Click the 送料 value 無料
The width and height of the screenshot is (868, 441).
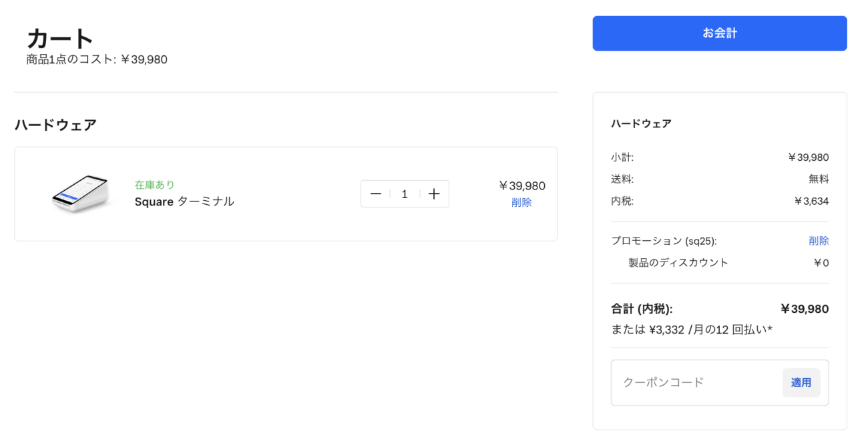(819, 179)
